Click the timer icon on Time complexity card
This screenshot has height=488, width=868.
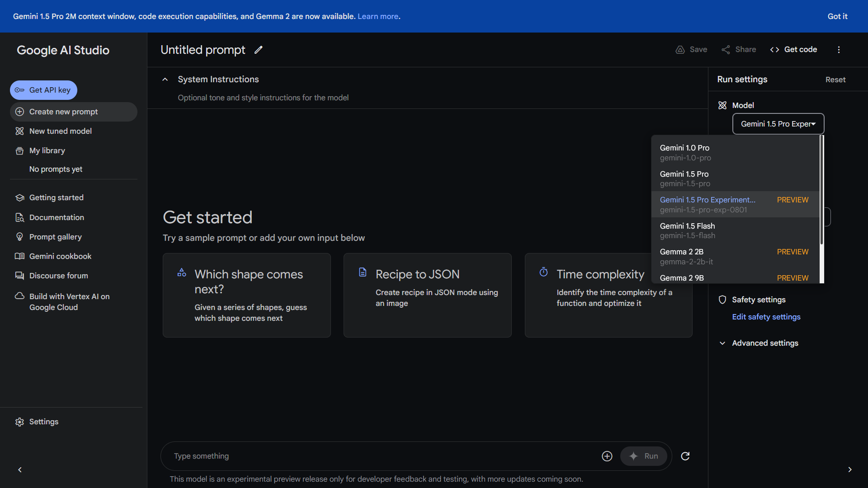tap(544, 272)
